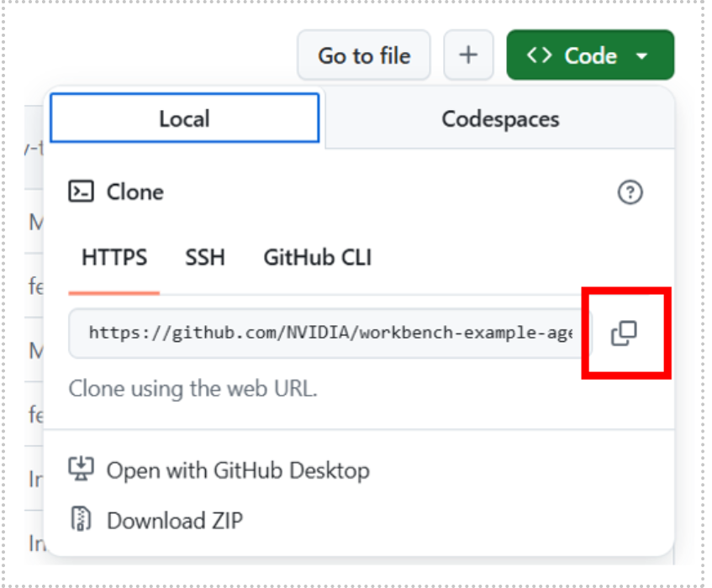Click the ZIP file icon
712x588 pixels.
(x=81, y=520)
